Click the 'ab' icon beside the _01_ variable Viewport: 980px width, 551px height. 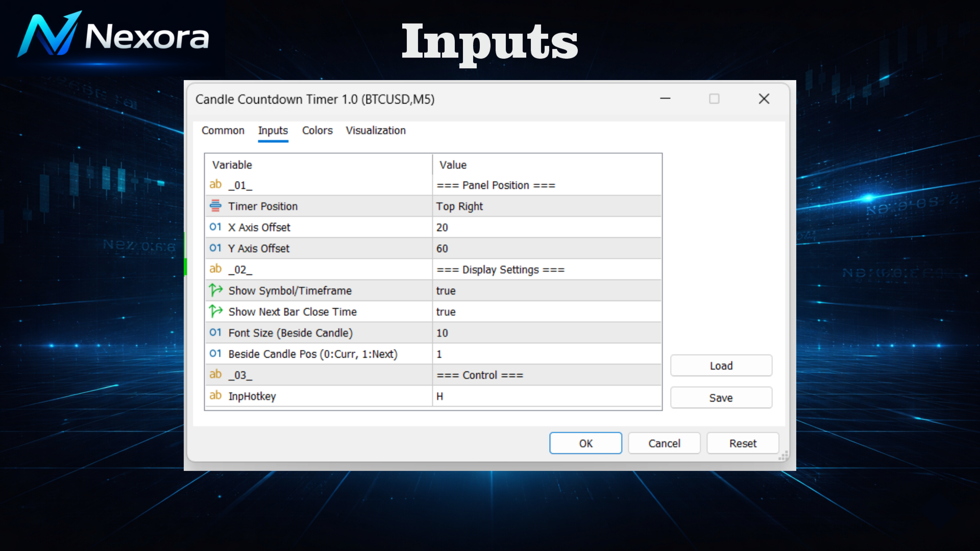pos(215,185)
